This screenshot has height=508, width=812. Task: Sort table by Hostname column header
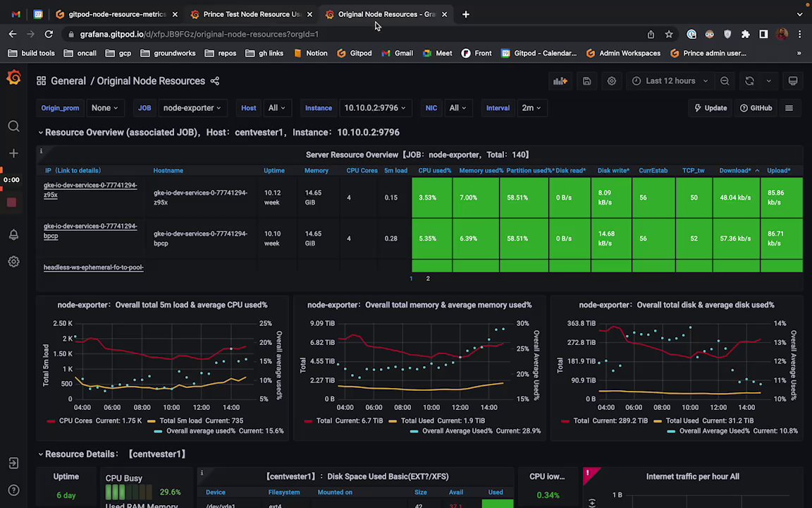[168, 171]
